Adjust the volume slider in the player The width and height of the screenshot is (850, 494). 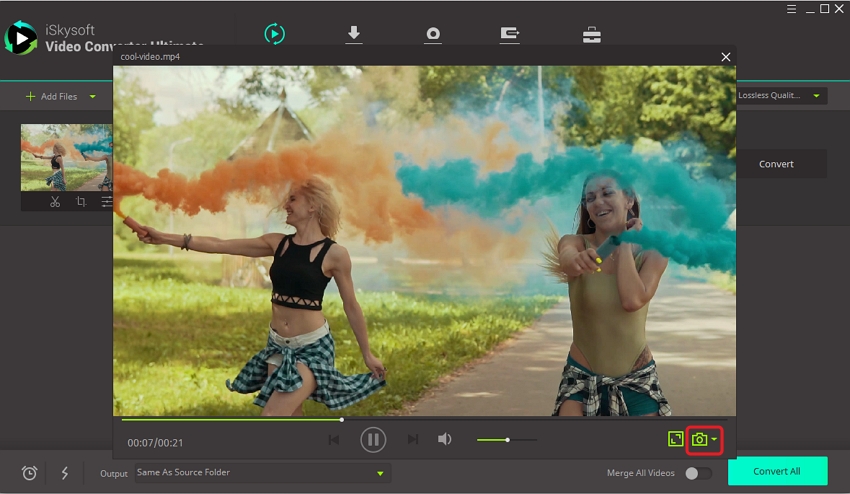click(x=507, y=439)
